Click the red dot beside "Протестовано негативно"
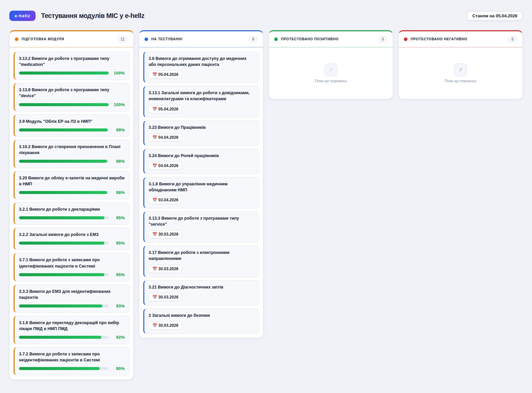This screenshot has height=393, width=532. 405,39
